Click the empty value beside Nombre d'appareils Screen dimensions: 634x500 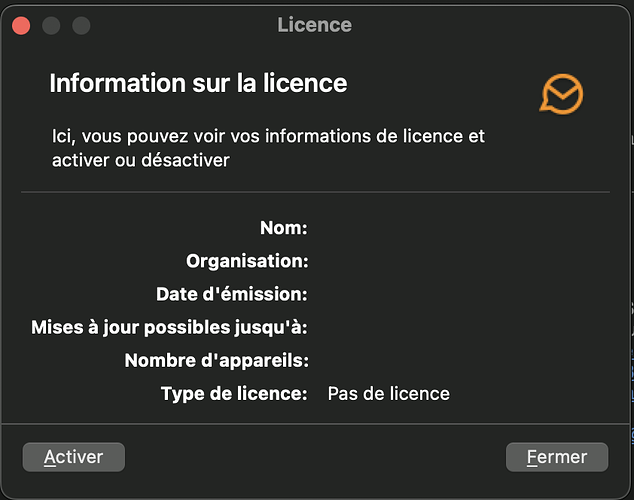pyautogui.click(x=388, y=360)
